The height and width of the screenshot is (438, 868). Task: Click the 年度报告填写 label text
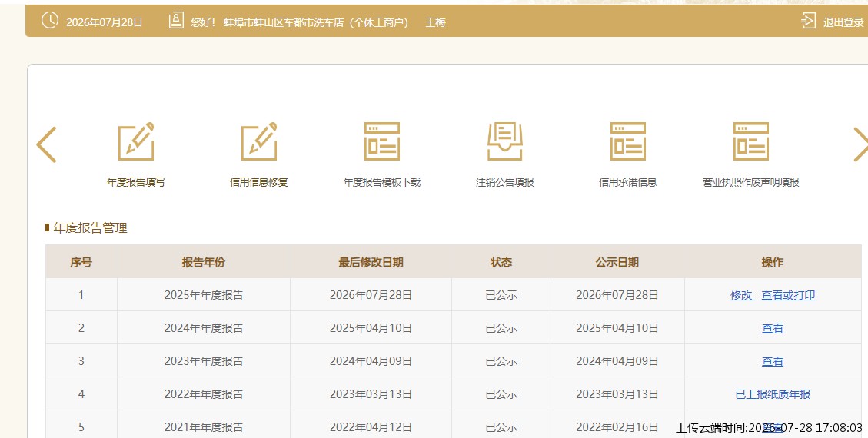pyautogui.click(x=135, y=182)
